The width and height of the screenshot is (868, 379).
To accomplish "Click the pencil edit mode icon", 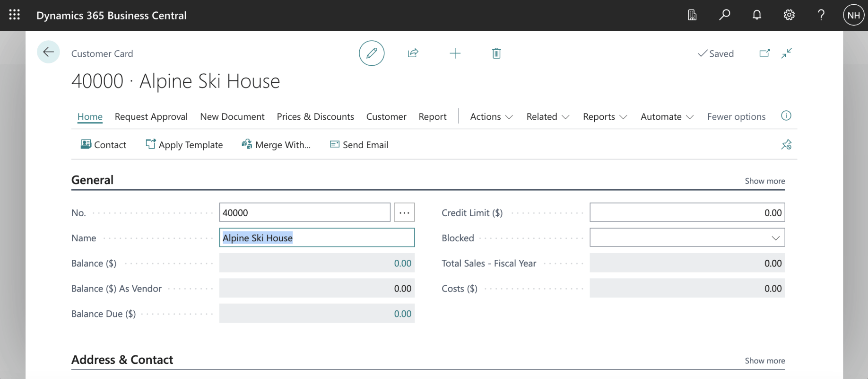I will pos(372,53).
